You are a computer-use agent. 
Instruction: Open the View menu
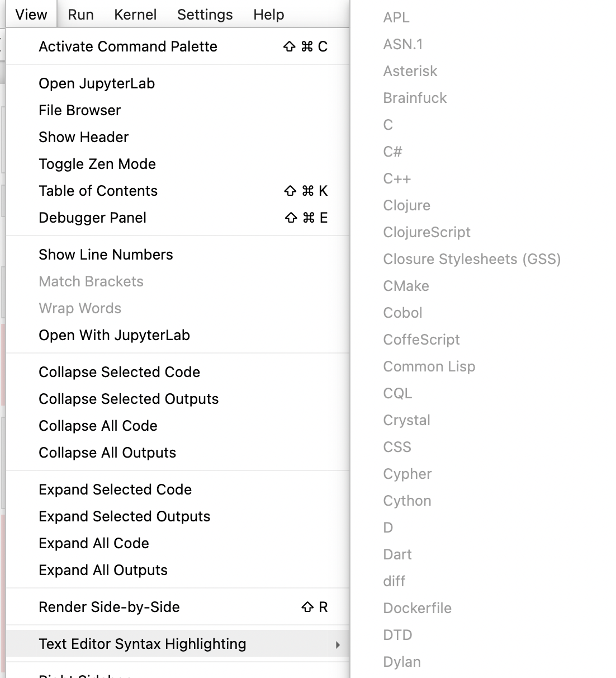[31, 15]
